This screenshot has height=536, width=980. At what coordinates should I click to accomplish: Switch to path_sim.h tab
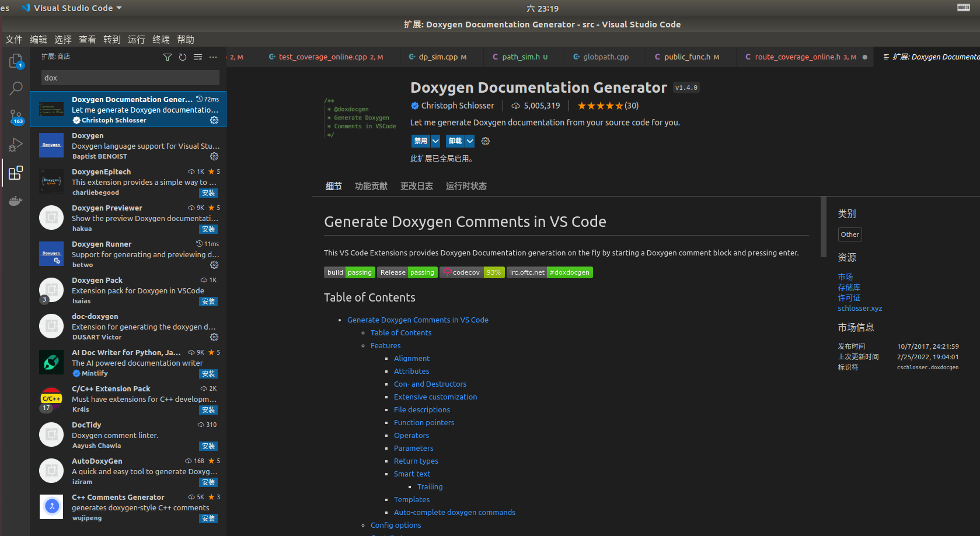click(524, 57)
